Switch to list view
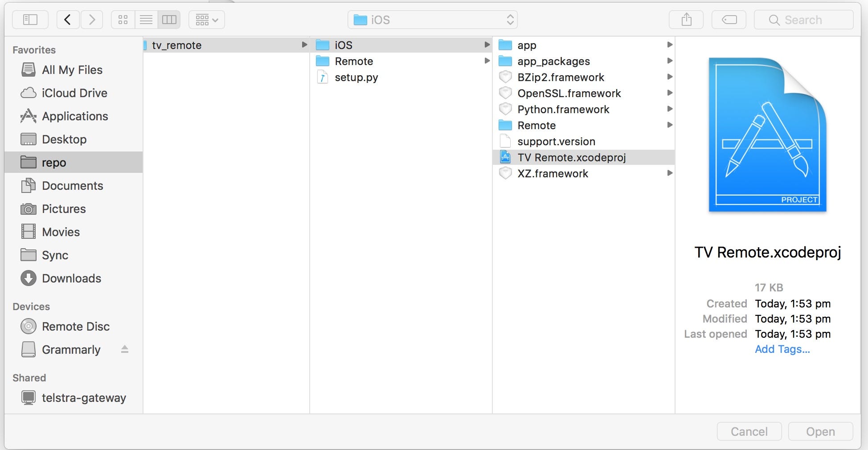 146,20
